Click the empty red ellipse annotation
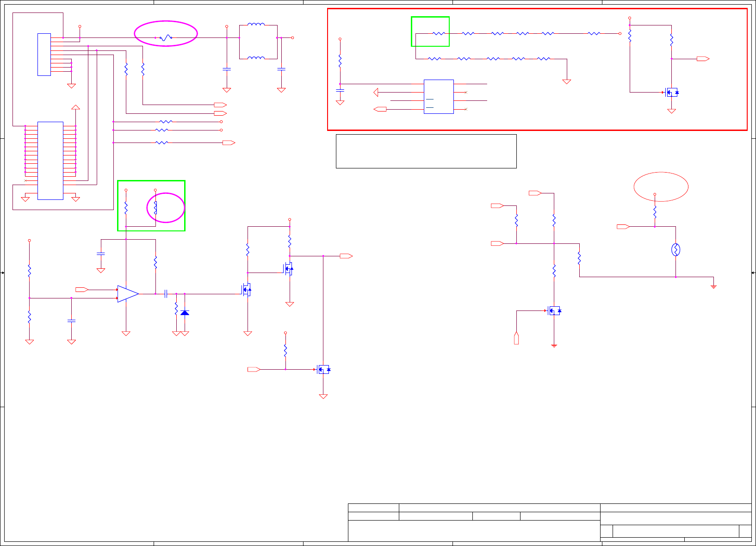This screenshot has height=546, width=756. click(661, 187)
